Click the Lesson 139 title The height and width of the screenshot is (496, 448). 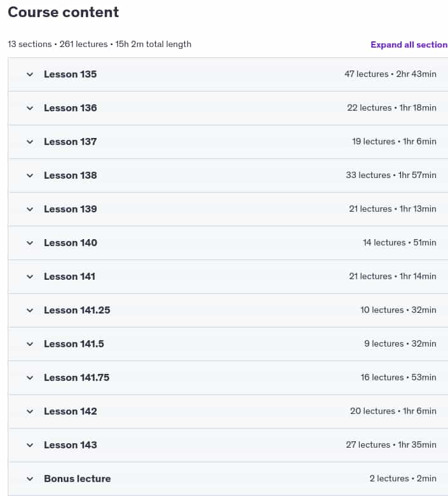tap(70, 209)
